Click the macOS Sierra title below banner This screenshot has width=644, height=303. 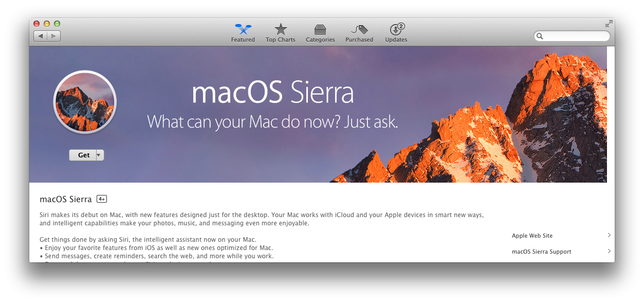[x=66, y=199]
